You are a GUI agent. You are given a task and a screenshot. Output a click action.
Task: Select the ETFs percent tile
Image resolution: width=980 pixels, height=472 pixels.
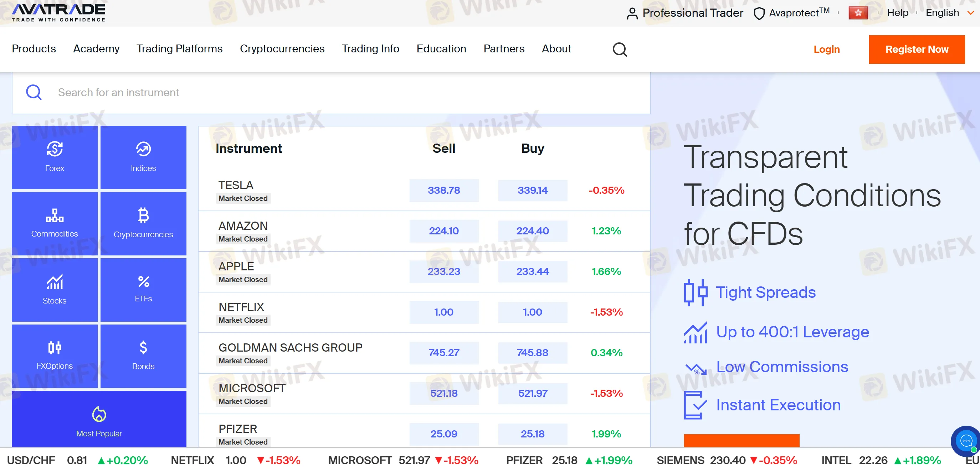[143, 289]
